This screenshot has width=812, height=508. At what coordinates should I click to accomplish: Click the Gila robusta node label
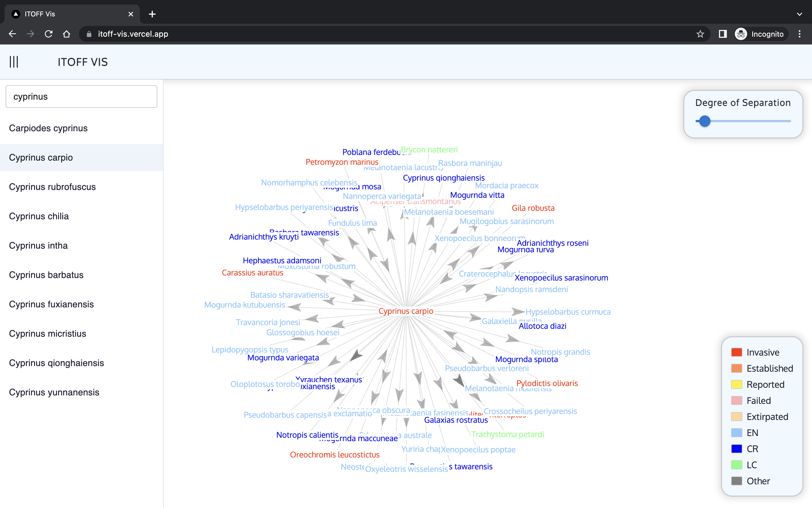tap(533, 208)
